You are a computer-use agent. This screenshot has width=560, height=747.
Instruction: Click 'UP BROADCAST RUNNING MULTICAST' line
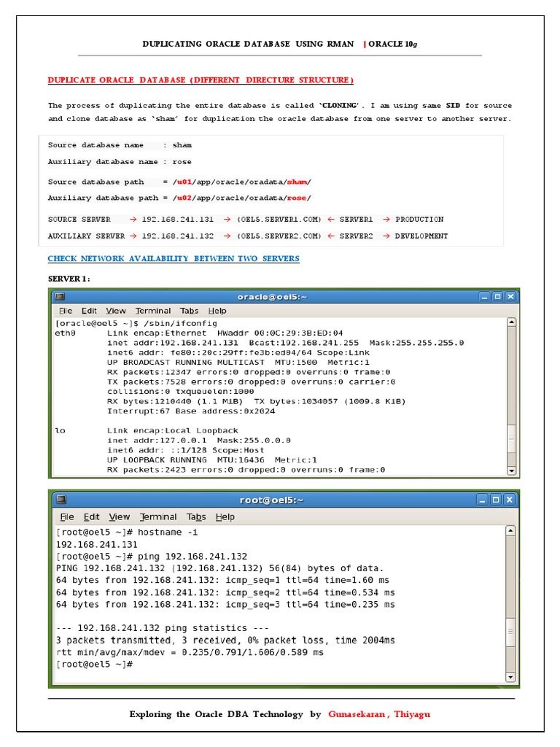(238, 363)
